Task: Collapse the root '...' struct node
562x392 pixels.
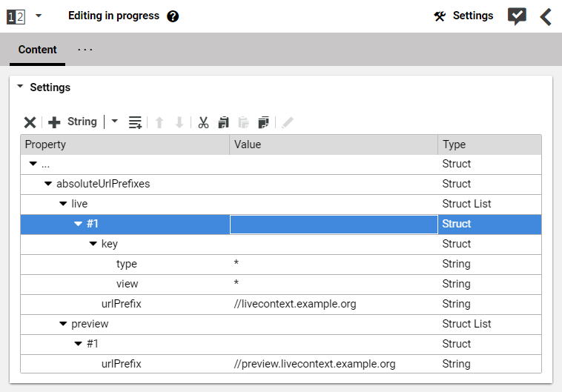Action: [x=33, y=164]
